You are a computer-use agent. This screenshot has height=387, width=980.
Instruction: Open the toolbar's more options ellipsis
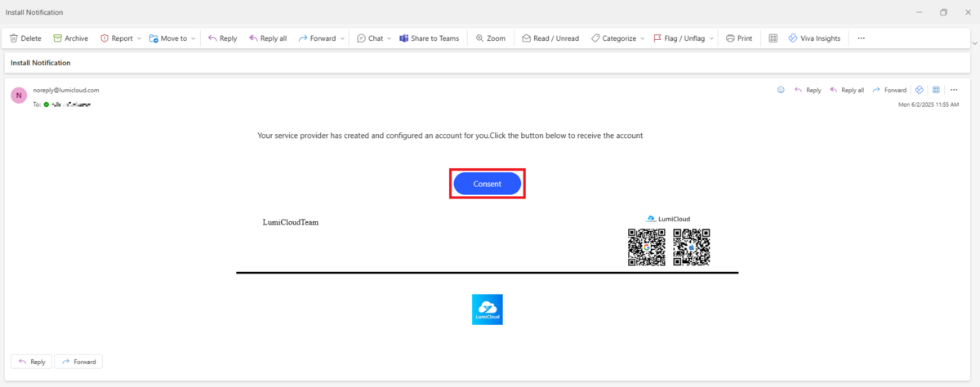pos(861,38)
